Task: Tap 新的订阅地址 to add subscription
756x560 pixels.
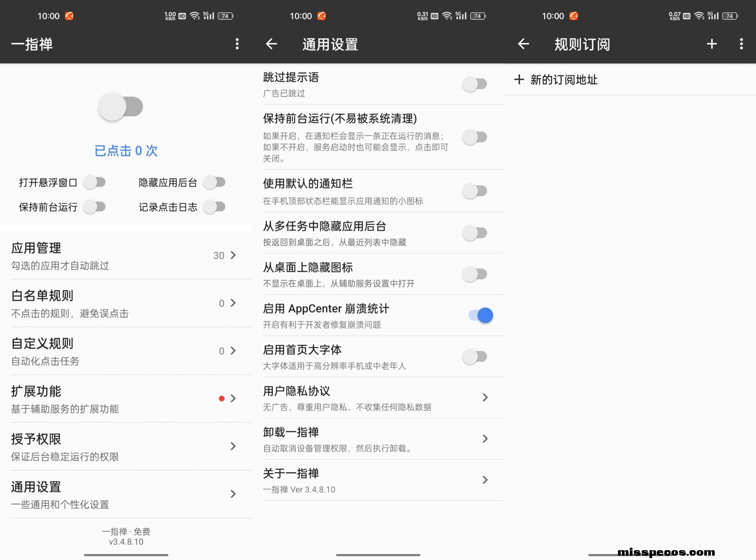Action: [x=630, y=79]
